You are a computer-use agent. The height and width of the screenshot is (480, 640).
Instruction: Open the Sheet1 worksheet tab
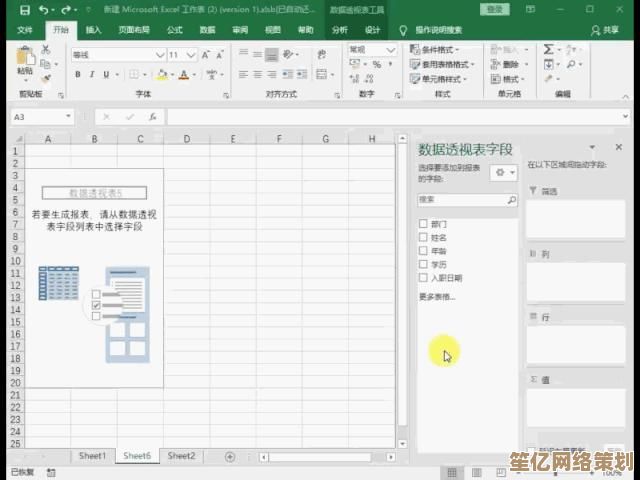[x=92, y=456]
